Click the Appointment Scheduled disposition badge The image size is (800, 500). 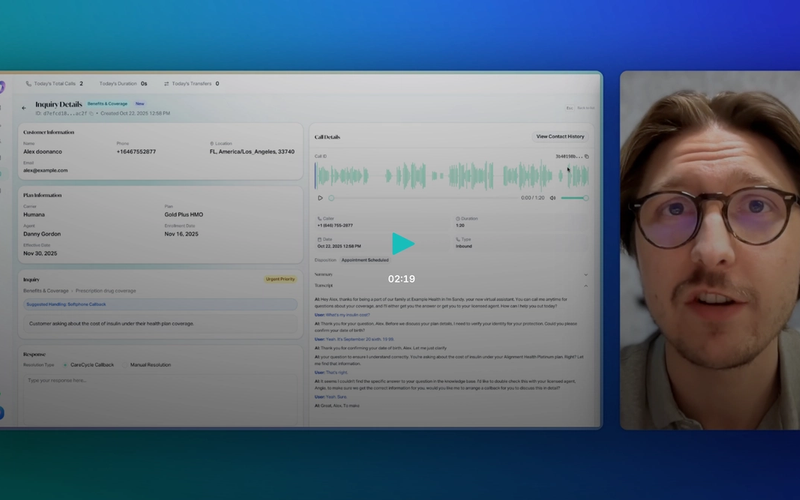point(365,260)
